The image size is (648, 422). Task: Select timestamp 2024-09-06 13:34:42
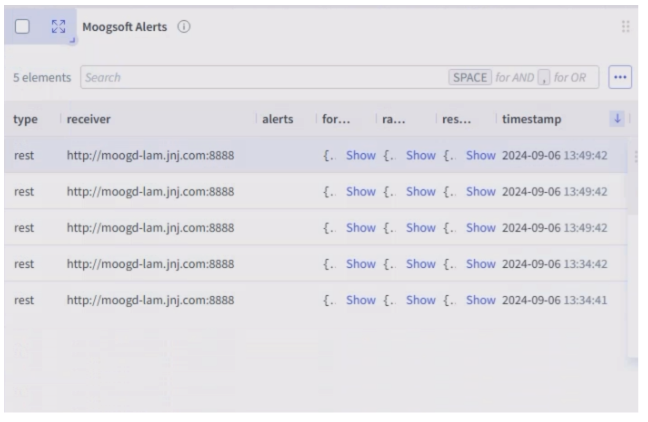(x=555, y=264)
